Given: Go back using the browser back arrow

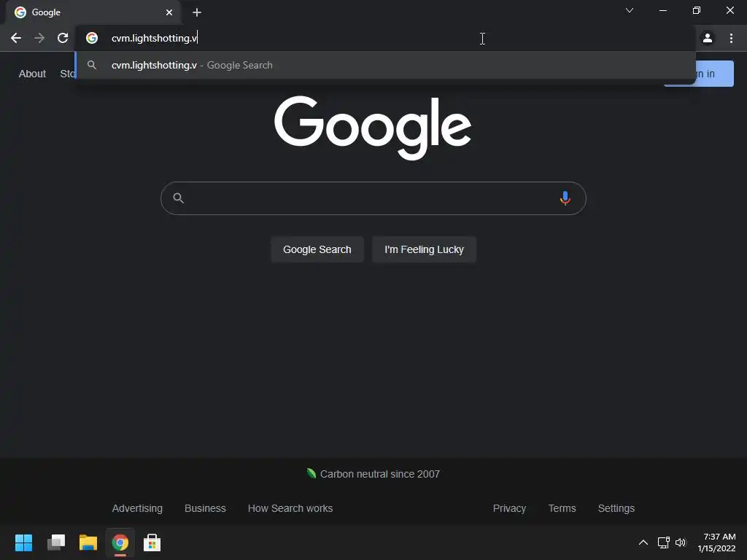Looking at the screenshot, I should [16, 38].
